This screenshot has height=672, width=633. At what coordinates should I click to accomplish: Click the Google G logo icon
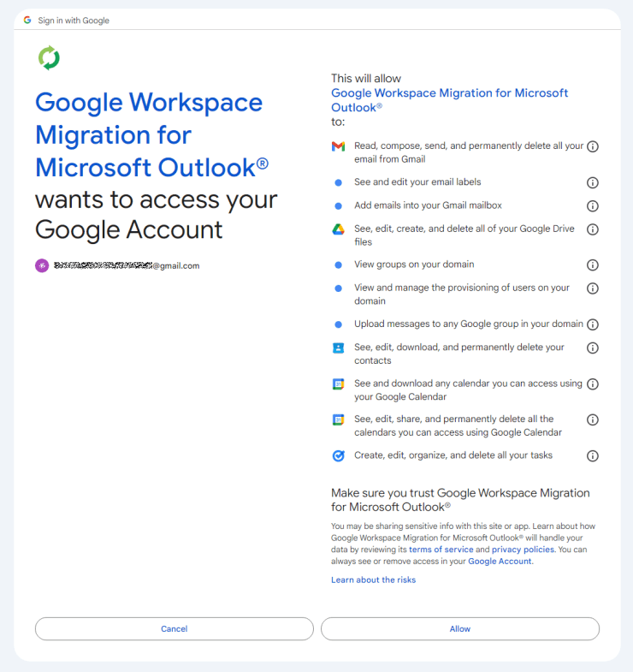tap(27, 21)
